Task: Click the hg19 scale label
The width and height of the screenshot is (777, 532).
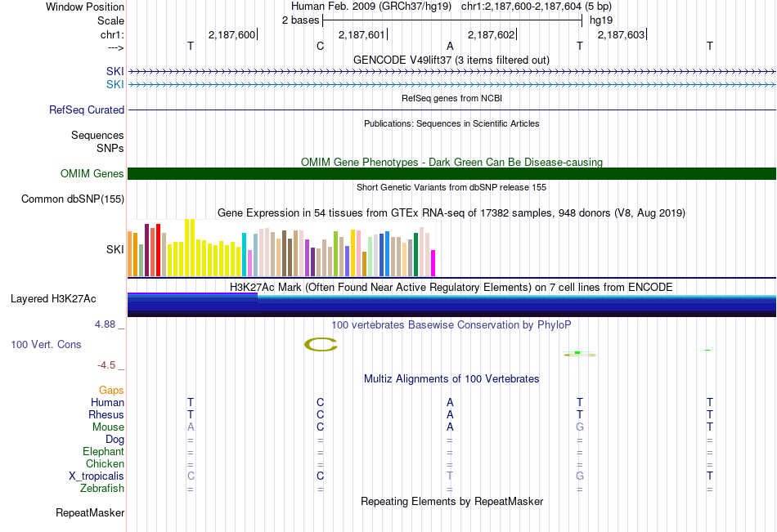Action: pyautogui.click(x=601, y=20)
